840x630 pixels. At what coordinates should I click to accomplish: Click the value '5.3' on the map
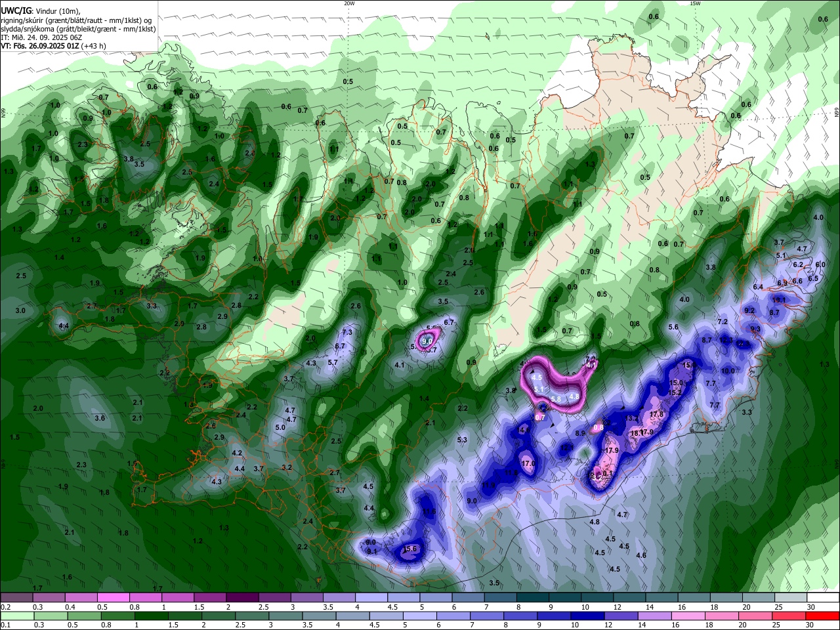(x=462, y=440)
